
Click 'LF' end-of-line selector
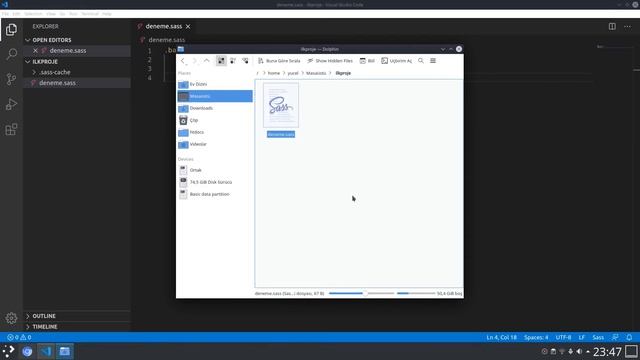(582, 338)
